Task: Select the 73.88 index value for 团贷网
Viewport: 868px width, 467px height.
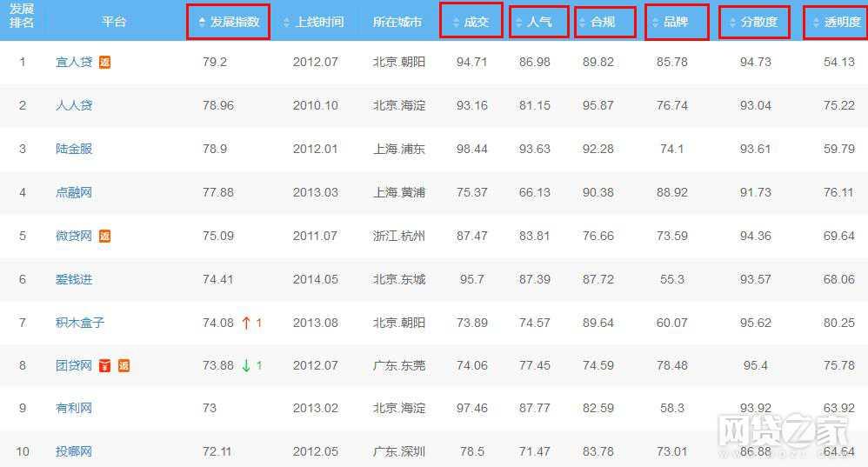Action: [x=218, y=366]
